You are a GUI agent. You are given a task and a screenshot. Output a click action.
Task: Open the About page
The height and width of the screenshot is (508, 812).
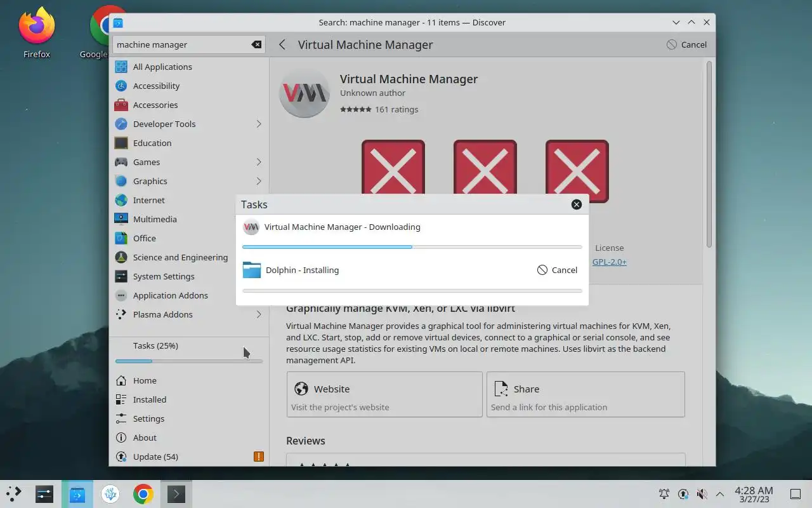click(x=189, y=438)
